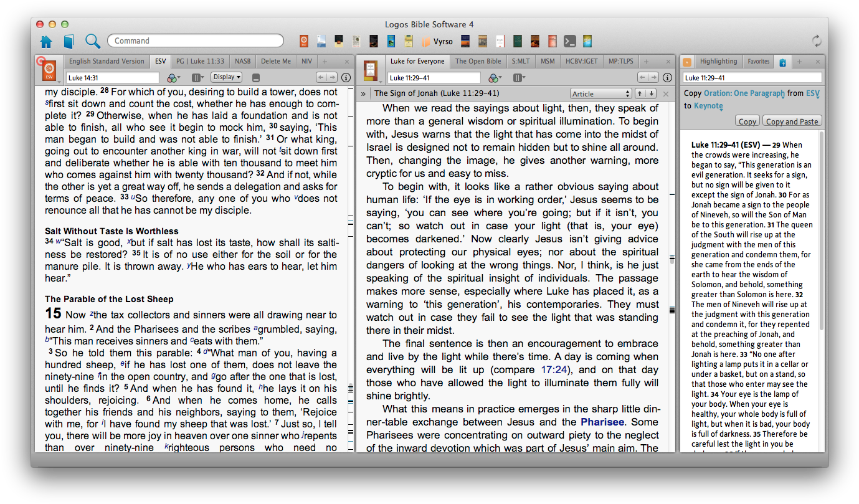Add new tab in middle panel

pyautogui.click(x=646, y=62)
